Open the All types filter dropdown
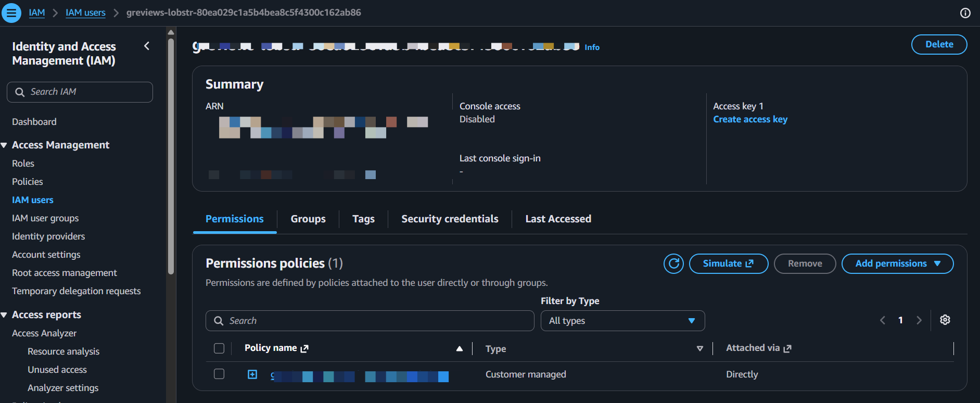Viewport: 980px width, 403px height. pyautogui.click(x=623, y=321)
